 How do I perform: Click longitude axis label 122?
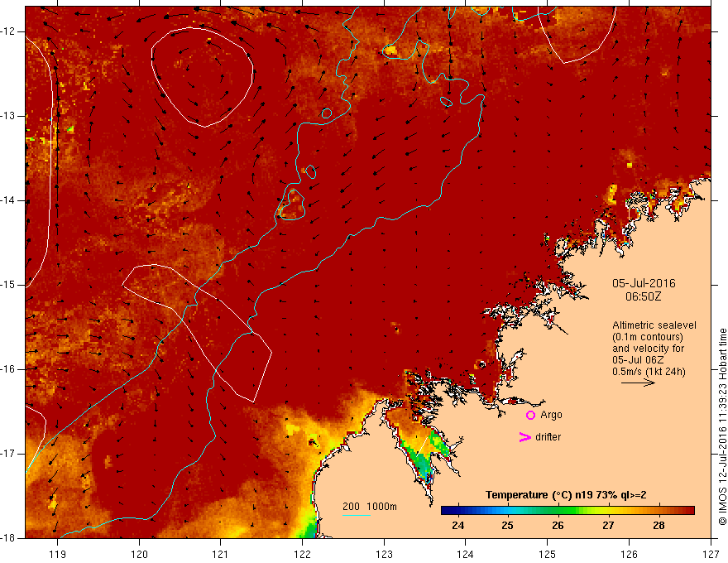(x=302, y=554)
